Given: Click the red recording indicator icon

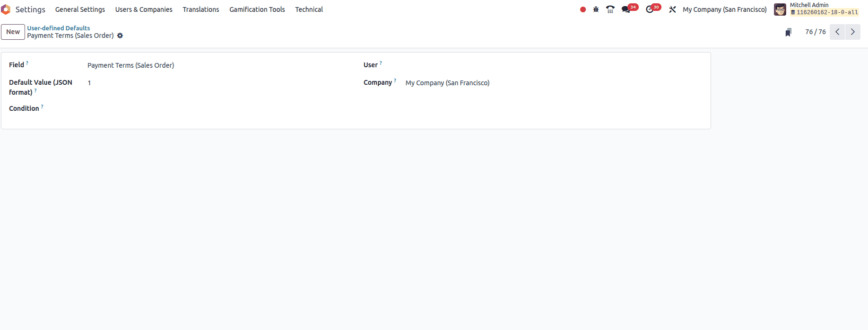Looking at the screenshot, I should 583,9.
